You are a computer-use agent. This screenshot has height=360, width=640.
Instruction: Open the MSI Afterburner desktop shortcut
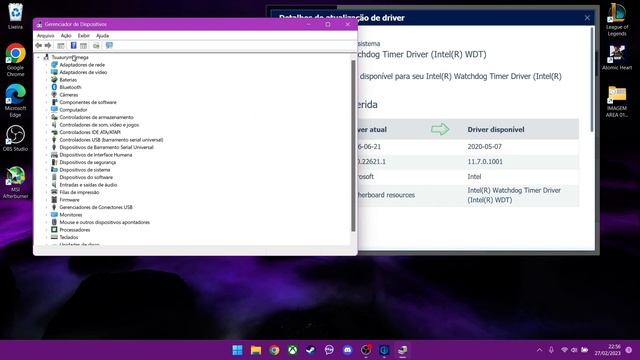(x=16, y=182)
